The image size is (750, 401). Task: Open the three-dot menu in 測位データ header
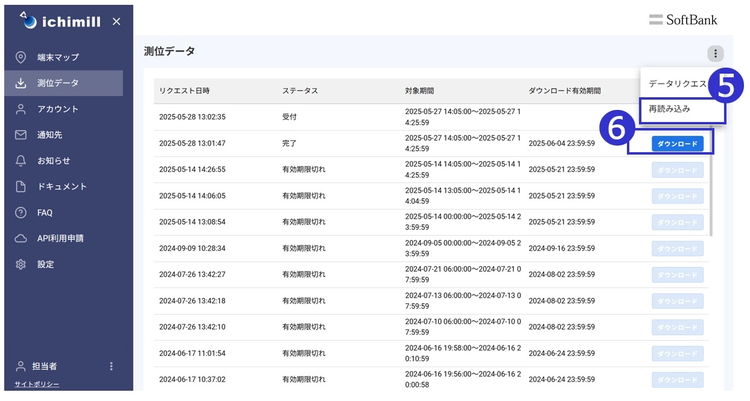coord(714,54)
